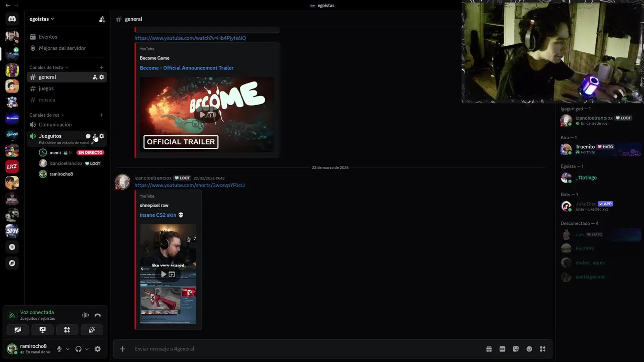Open settings gear of Jueguitos channel

102,136
